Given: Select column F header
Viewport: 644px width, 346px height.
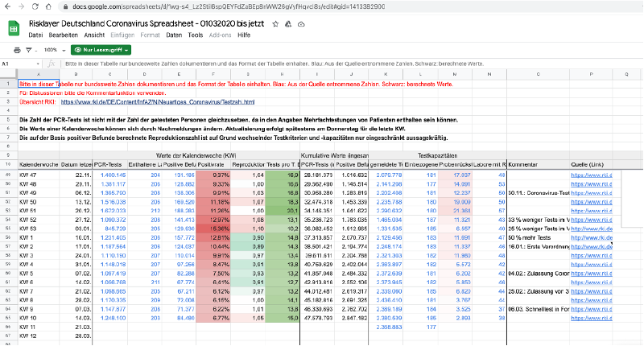Looking at the screenshot, I should pyautogui.click(x=213, y=74).
